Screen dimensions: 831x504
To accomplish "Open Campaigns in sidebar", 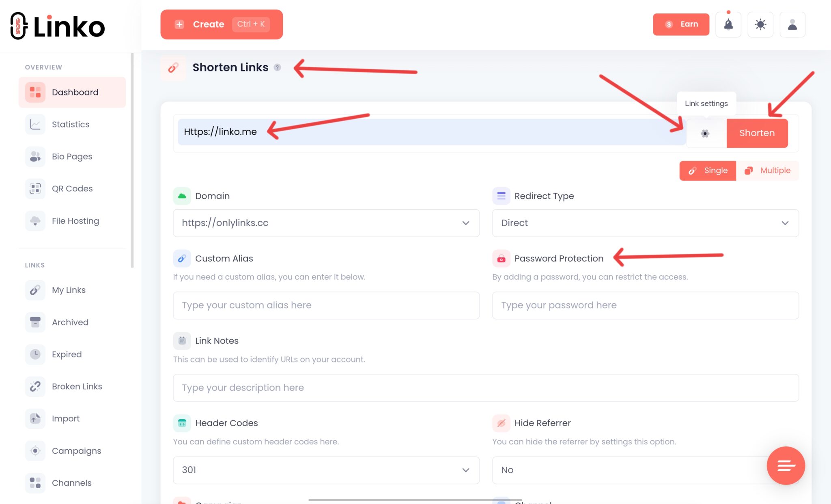I will [x=72, y=450].
